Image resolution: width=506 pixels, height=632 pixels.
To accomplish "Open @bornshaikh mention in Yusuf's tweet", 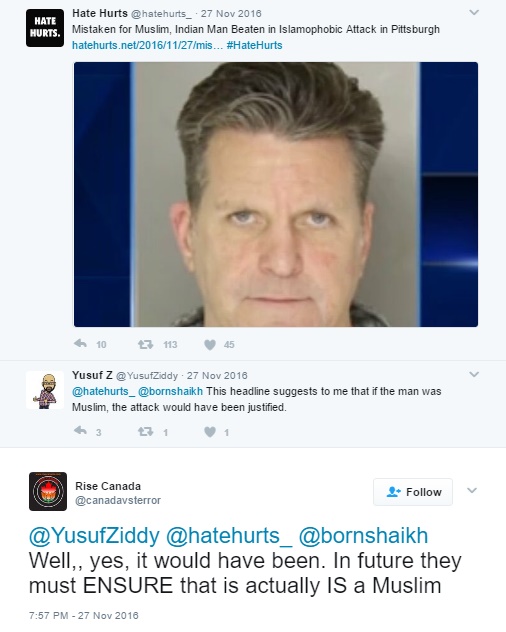I will 170,391.
